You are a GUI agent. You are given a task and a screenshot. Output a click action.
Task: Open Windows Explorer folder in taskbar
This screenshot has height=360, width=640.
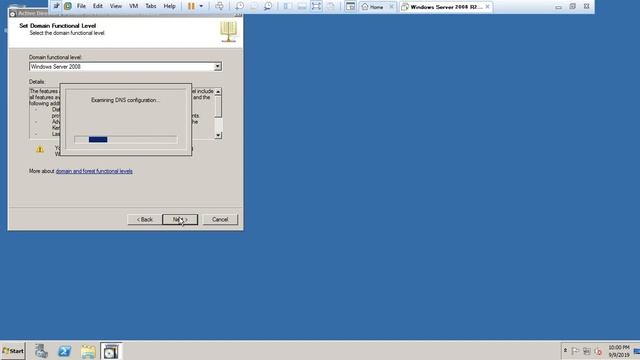[x=88, y=351]
